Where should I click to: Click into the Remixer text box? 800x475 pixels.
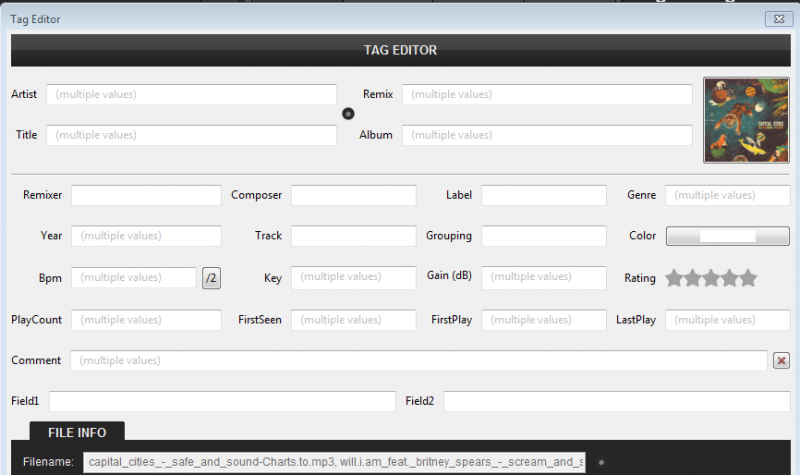pyautogui.click(x=146, y=195)
